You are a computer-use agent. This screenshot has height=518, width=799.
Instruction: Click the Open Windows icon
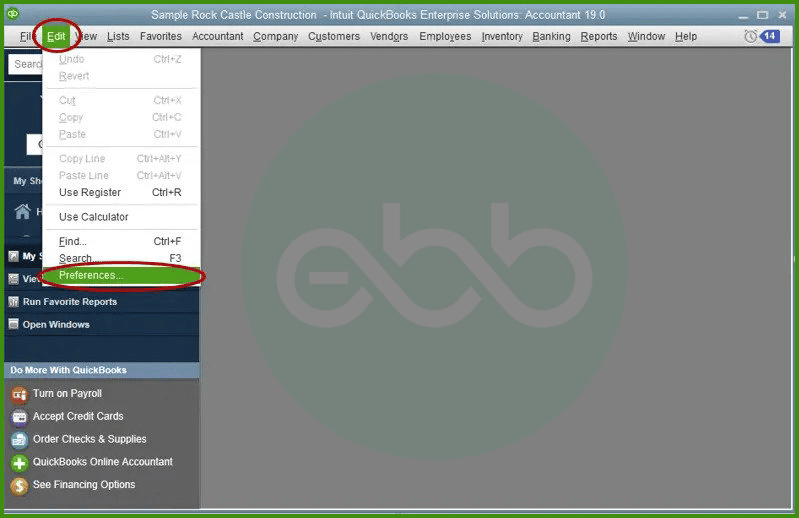[x=14, y=324]
